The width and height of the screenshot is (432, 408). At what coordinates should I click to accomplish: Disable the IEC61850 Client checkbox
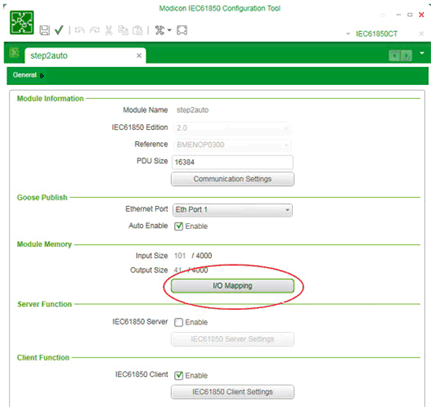coord(179,376)
